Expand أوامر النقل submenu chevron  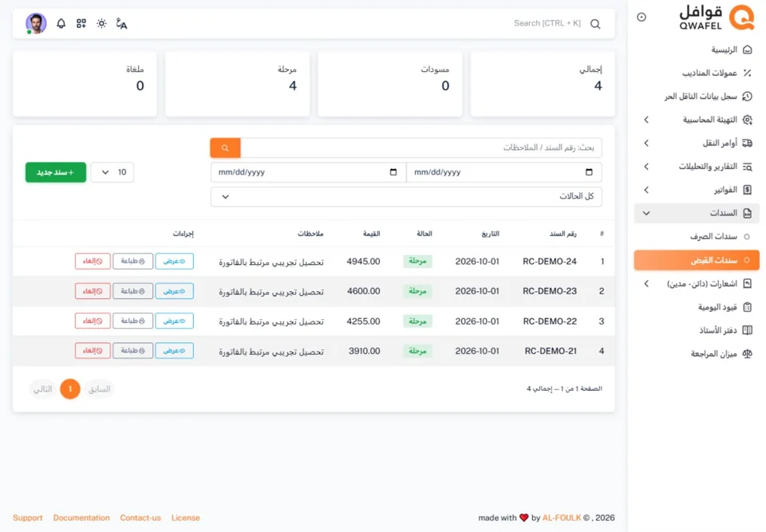point(646,143)
